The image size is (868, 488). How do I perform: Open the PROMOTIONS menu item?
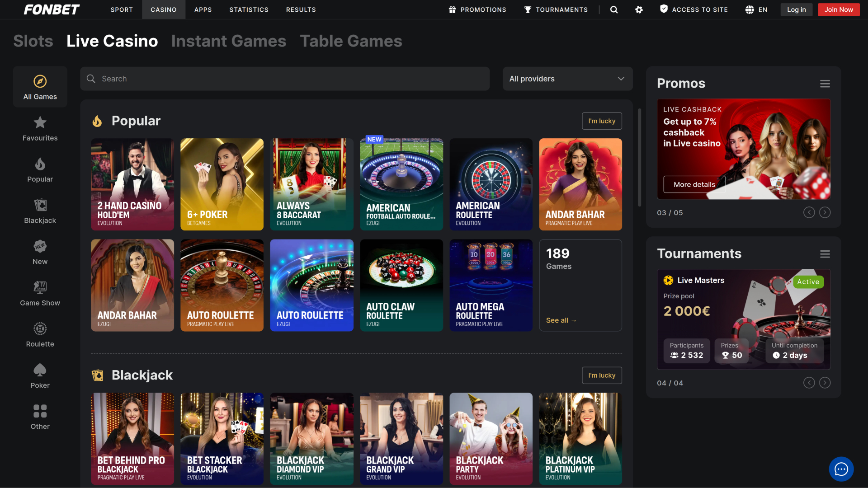[477, 9]
